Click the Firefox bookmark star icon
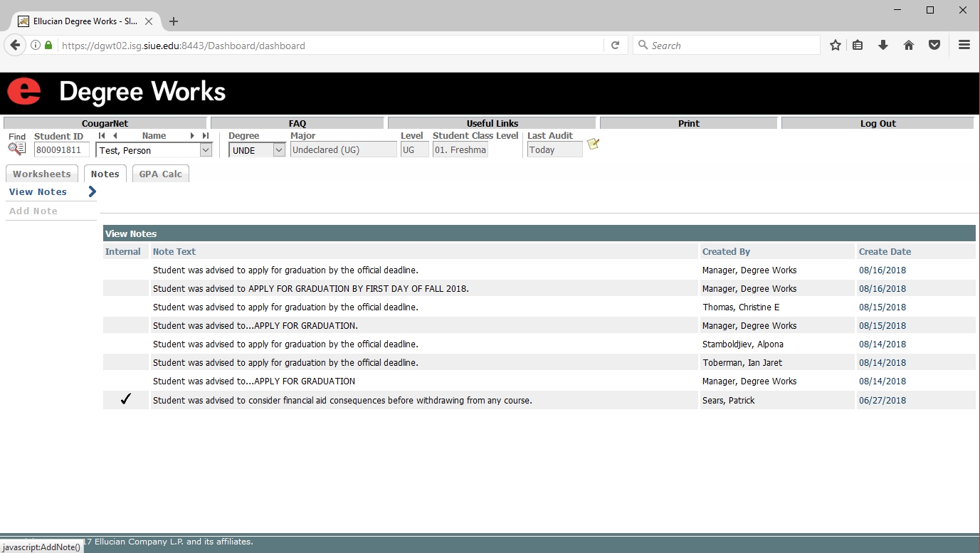The height and width of the screenshot is (553, 980). (836, 45)
